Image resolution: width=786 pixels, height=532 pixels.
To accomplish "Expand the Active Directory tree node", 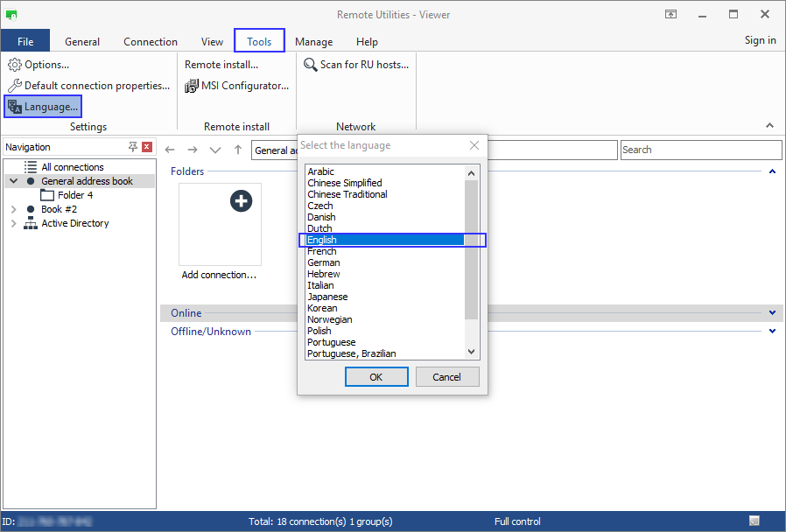I will (x=13, y=224).
